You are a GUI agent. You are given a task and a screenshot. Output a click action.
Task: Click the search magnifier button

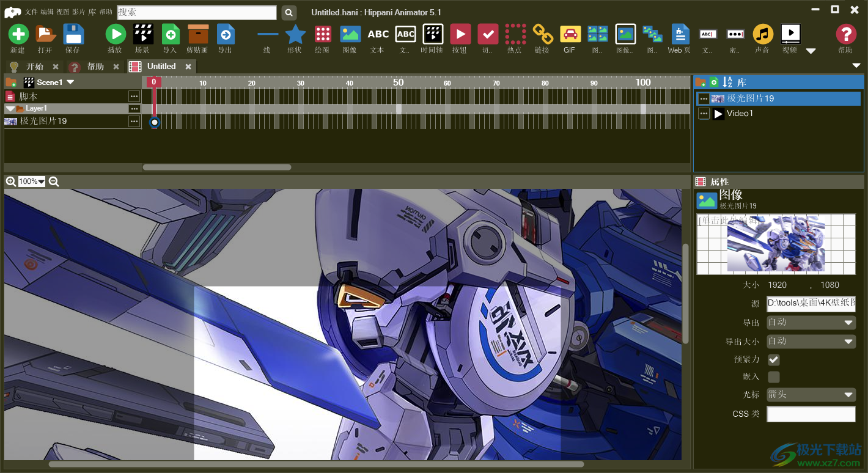[x=289, y=12]
